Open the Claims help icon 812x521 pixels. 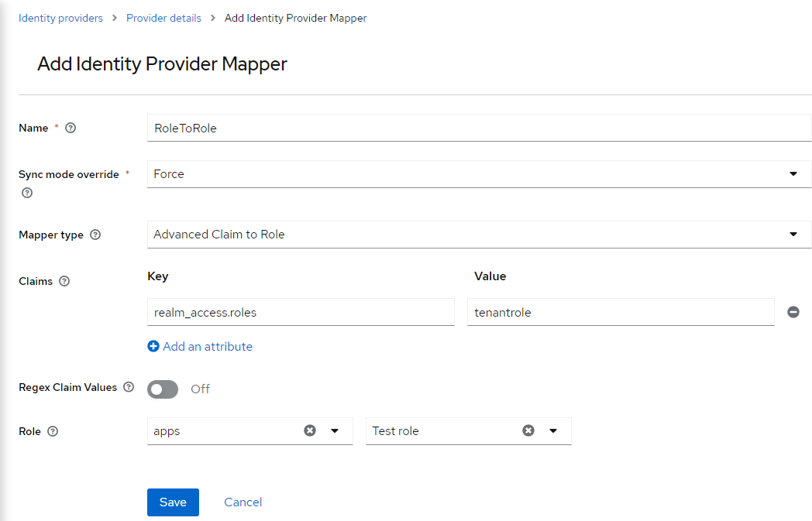(x=64, y=281)
